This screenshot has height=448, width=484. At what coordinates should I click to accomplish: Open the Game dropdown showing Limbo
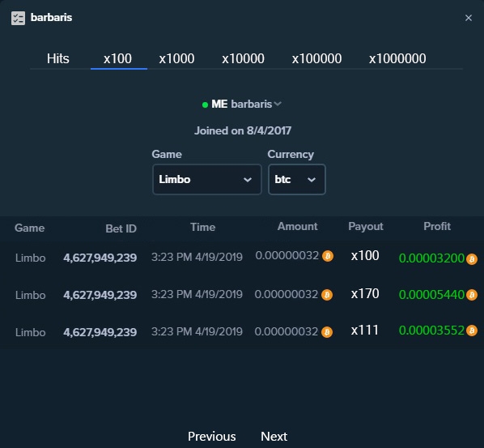[x=207, y=180]
